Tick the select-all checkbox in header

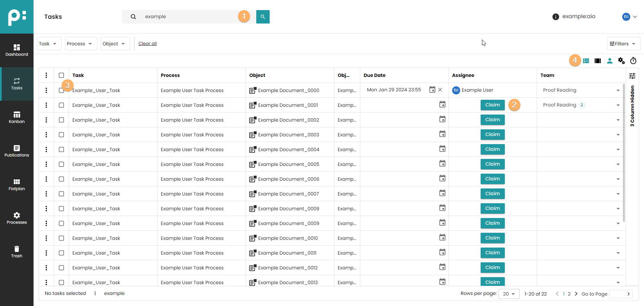(61, 75)
